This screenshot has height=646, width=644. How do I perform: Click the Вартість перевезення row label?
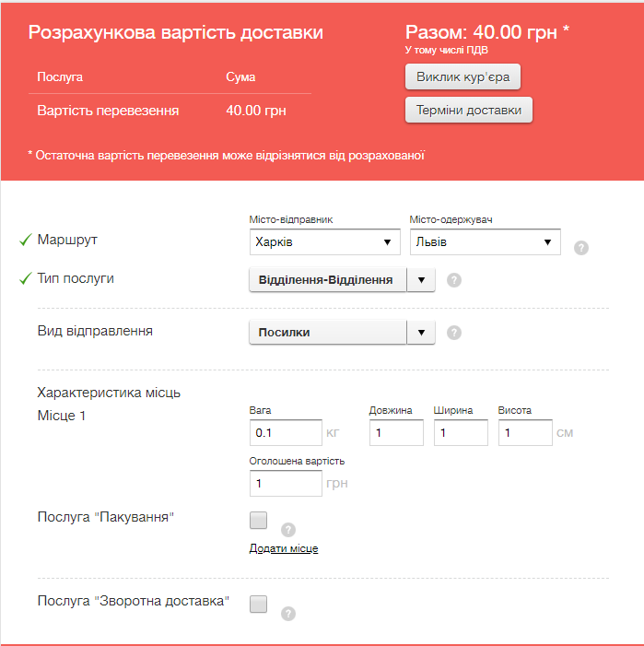[x=108, y=111]
